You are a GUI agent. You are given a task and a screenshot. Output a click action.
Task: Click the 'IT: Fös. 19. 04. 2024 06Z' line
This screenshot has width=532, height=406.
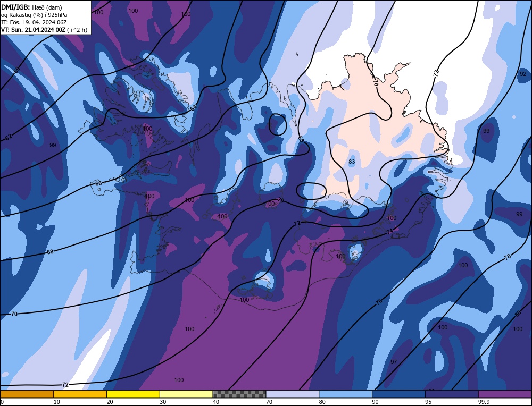(x=34, y=22)
